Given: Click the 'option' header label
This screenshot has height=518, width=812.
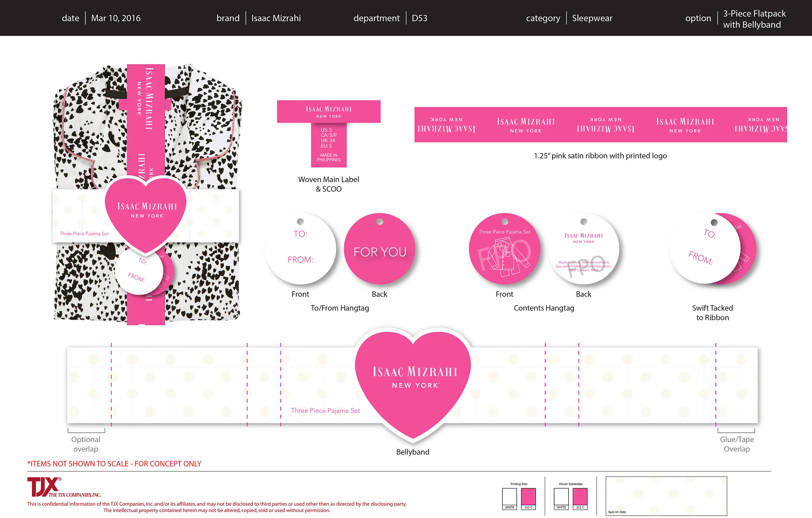Looking at the screenshot, I should pyautogui.click(x=698, y=19).
